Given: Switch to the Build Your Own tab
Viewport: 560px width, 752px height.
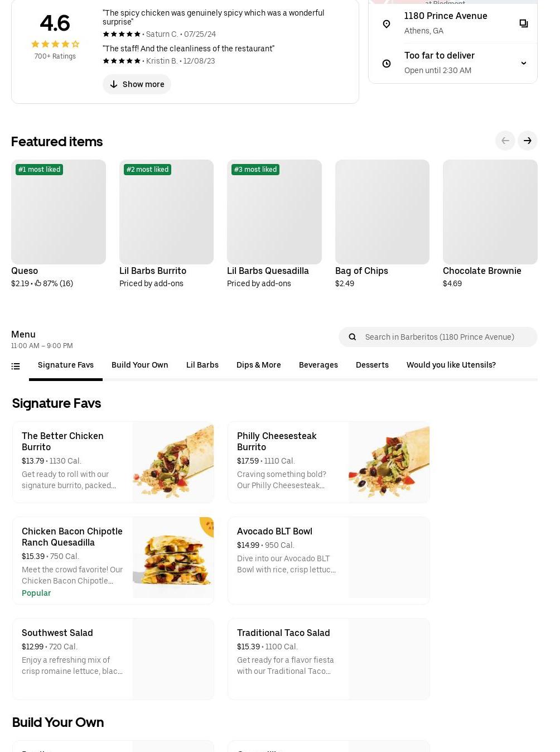Looking at the screenshot, I should [139, 365].
